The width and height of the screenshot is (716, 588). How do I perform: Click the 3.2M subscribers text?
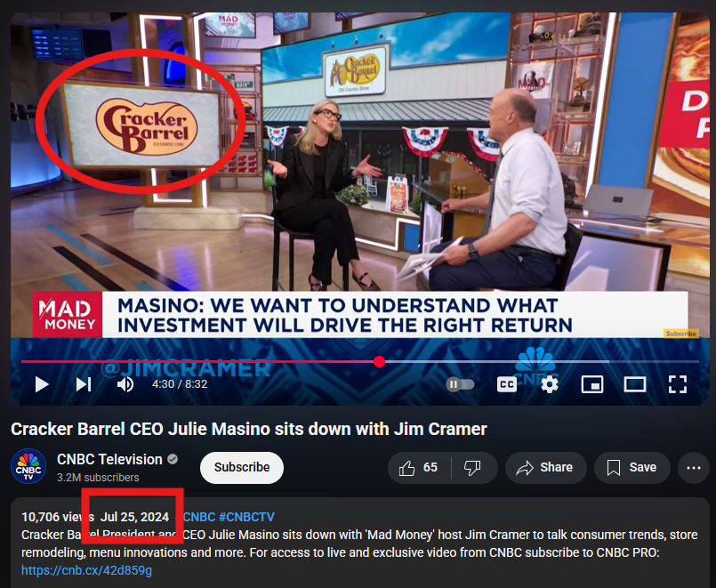coord(98,478)
